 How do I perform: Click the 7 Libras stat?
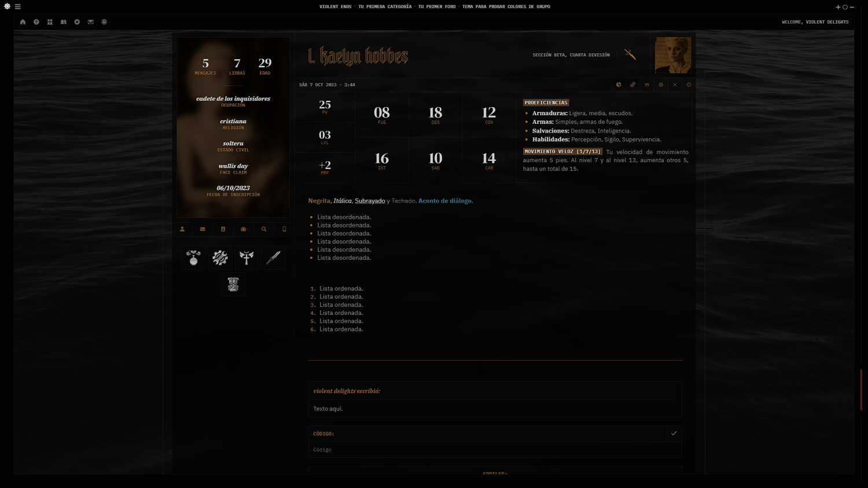tap(237, 66)
